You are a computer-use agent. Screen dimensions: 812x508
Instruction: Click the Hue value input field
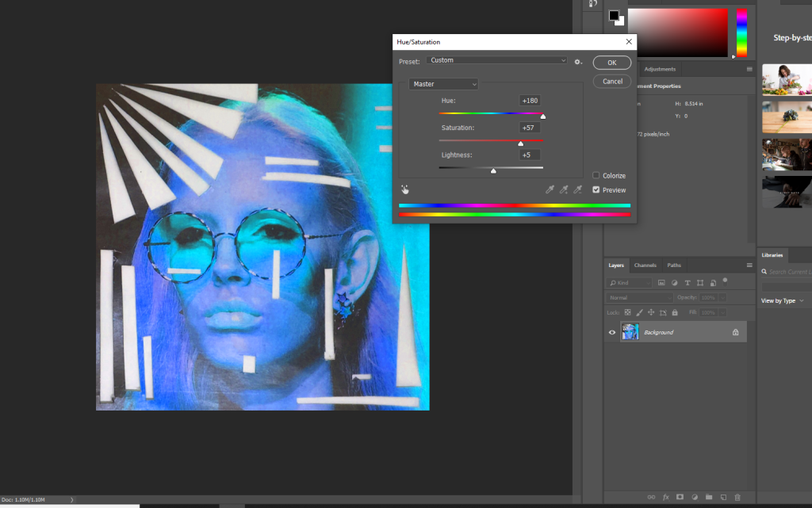[530, 101]
